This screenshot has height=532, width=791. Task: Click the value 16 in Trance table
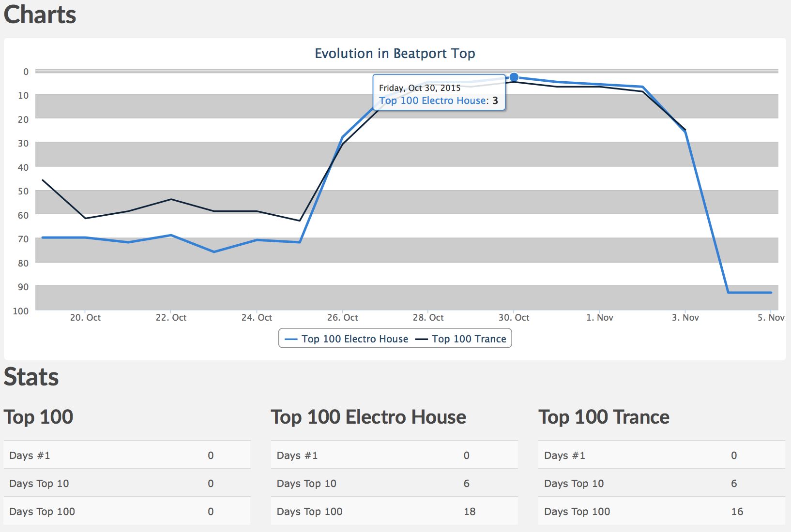point(737,511)
